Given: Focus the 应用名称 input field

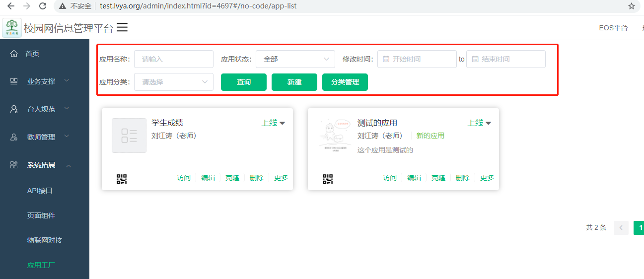Looking at the screenshot, I should pos(174,59).
